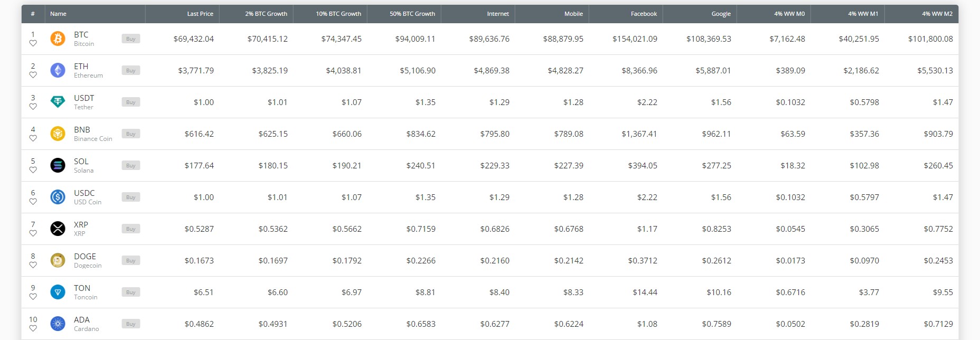Click the Facebook column header
The height and width of the screenshot is (340, 980).
tap(644, 14)
